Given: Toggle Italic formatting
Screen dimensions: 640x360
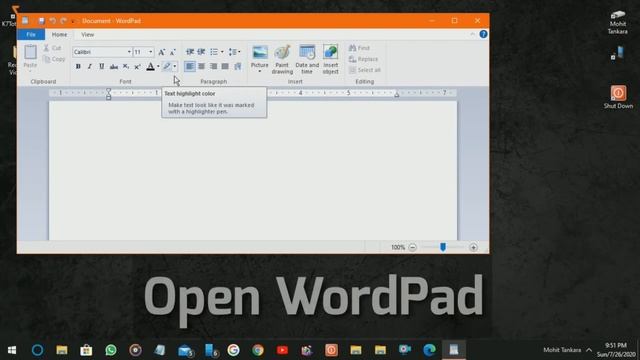Looking at the screenshot, I should click(90, 66).
